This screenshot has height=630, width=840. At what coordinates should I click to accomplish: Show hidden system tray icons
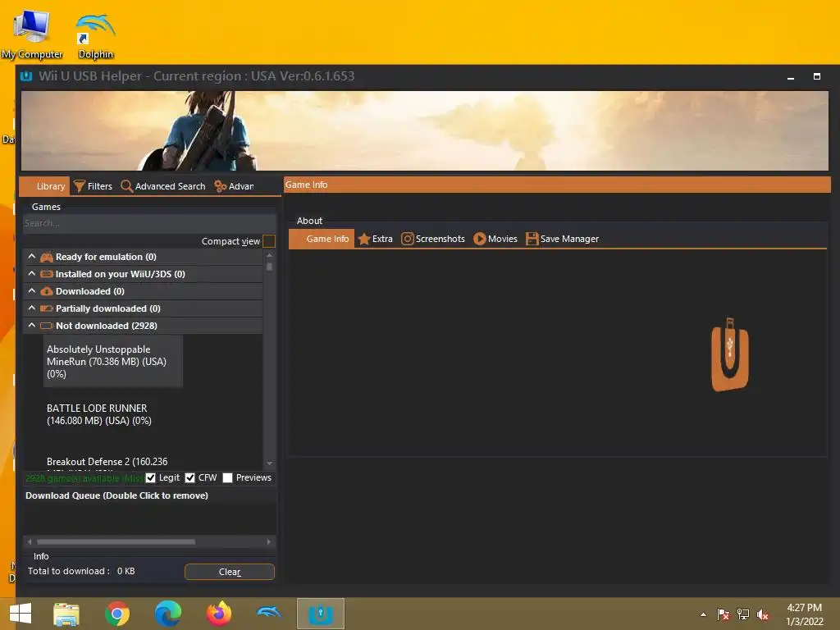pyautogui.click(x=703, y=614)
